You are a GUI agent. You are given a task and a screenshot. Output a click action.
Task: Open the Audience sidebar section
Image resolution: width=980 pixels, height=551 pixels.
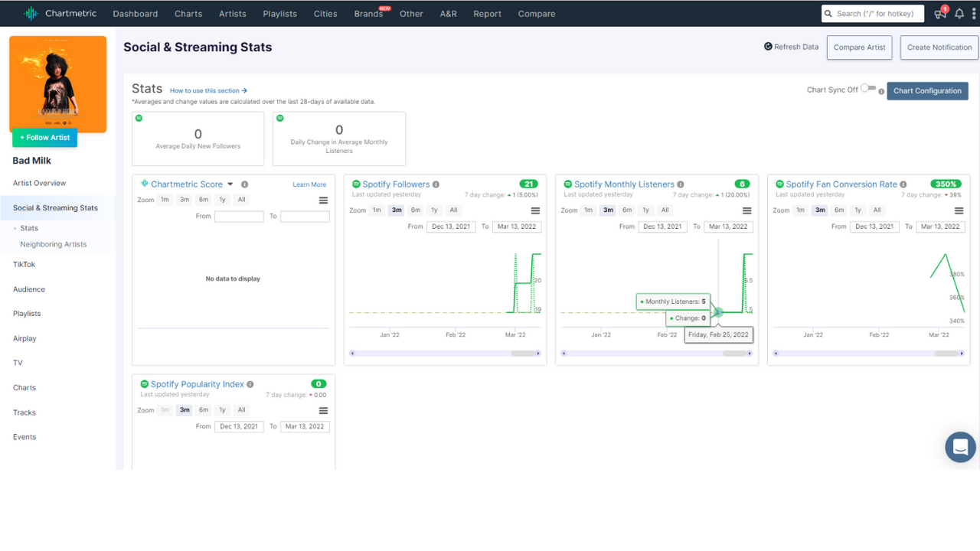pos(29,289)
